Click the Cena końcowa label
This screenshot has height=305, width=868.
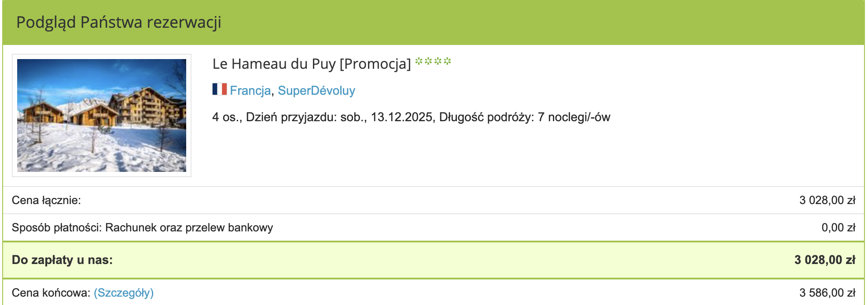coord(51,293)
